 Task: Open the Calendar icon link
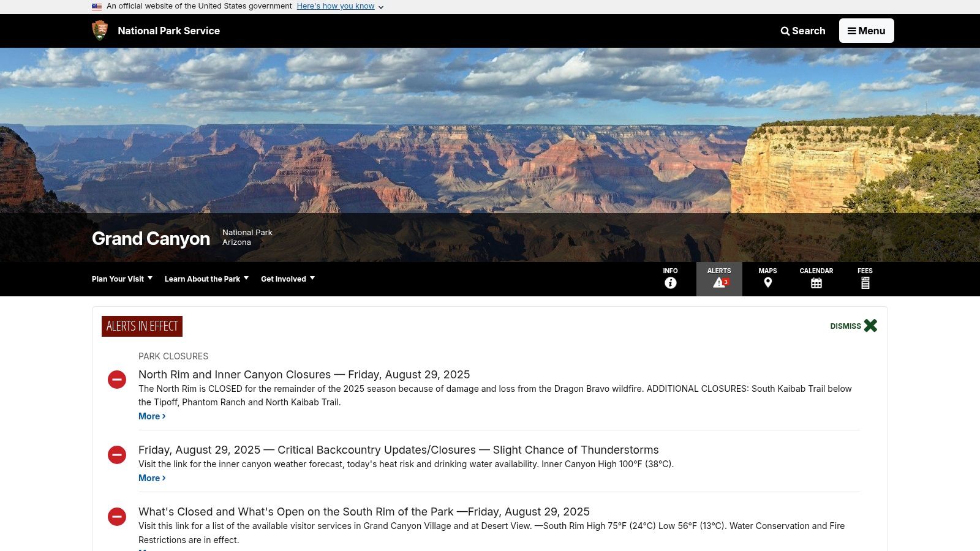tap(816, 279)
